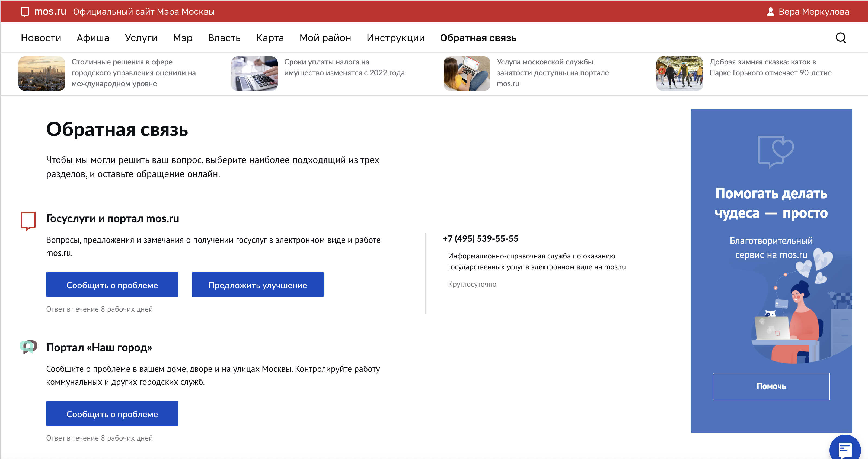
Task: Click the Портал «Наш город» heading
Action: coord(99,347)
